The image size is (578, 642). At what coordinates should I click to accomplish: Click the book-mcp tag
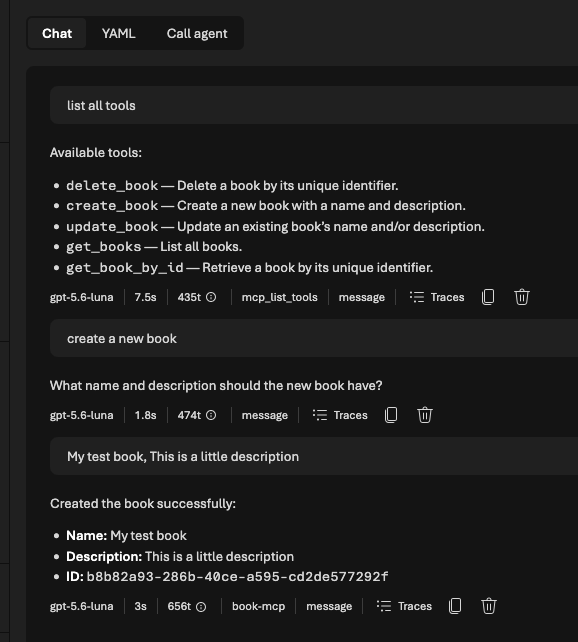click(258, 606)
